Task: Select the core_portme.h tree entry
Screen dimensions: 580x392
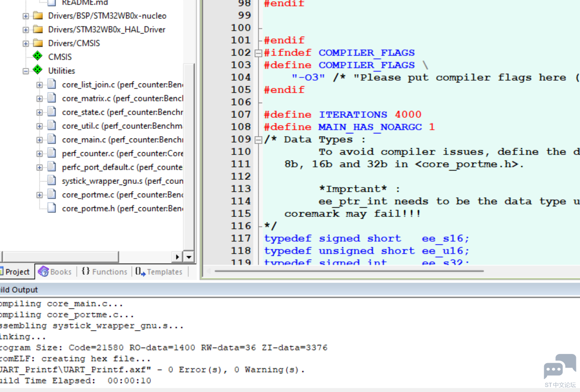Action: (123, 209)
